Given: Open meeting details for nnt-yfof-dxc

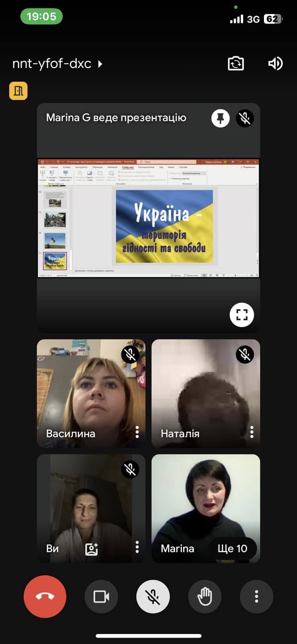Looking at the screenshot, I should (57, 64).
